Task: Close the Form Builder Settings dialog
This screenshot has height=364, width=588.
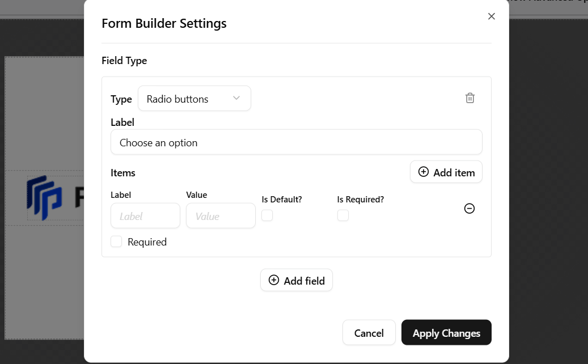Action: 492,16
